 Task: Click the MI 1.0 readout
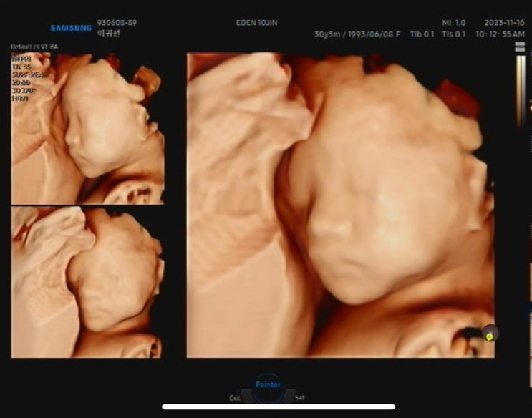pyautogui.click(x=454, y=23)
